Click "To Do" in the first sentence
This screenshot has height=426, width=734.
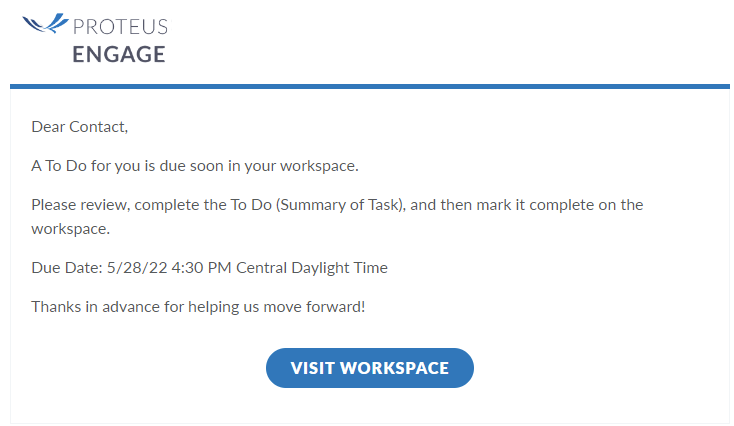(x=66, y=166)
